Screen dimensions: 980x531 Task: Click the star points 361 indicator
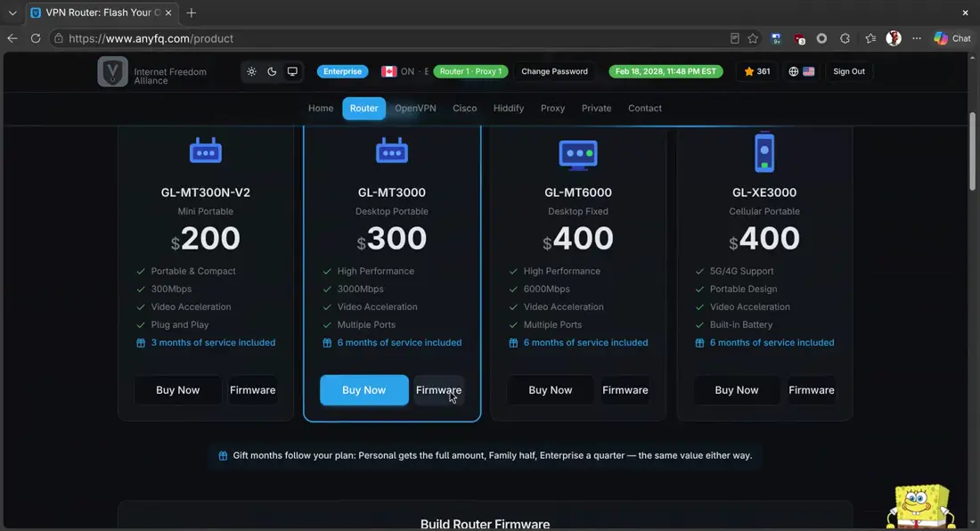point(757,71)
